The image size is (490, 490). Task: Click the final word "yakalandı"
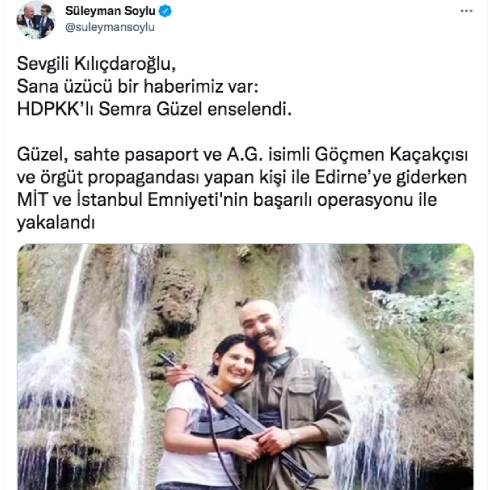pyautogui.click(x=56, y=223)
